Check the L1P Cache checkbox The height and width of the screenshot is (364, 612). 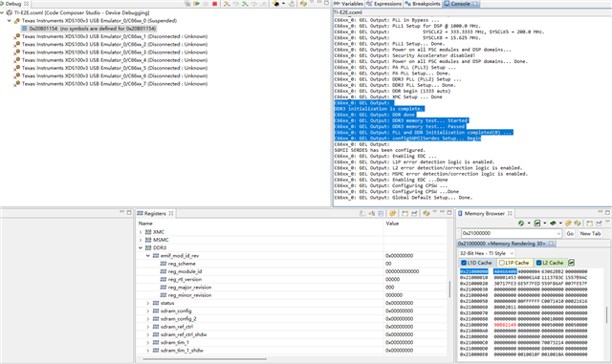coord(501,263)
